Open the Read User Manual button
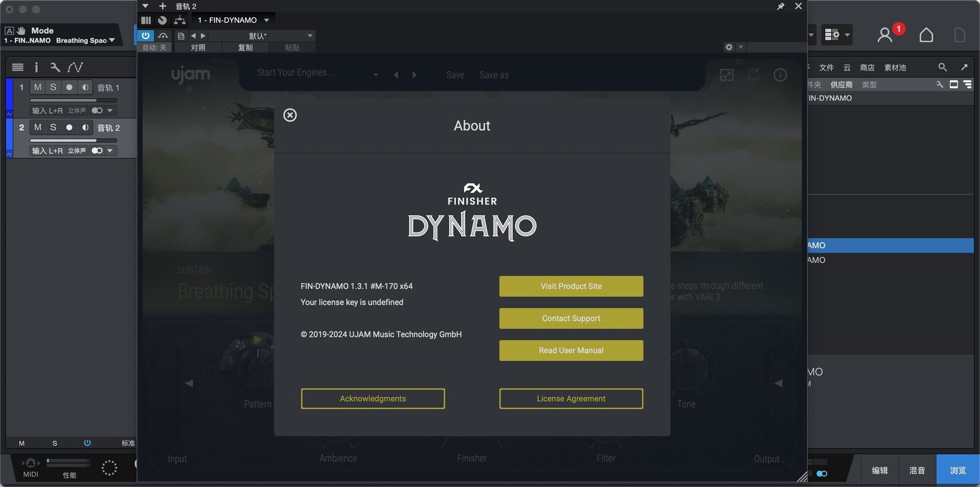The height and width of the screenshot is (487, 980). coord(571,350)
